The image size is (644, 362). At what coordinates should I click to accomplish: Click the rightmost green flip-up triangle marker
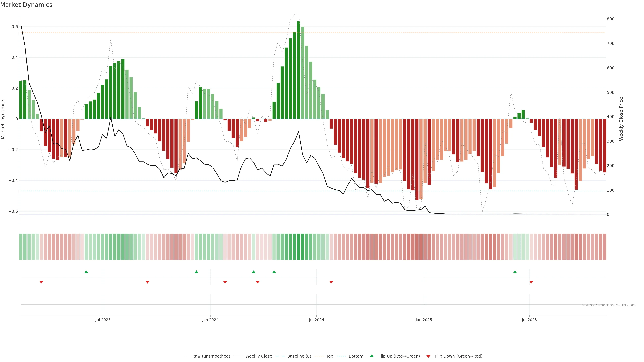pyautogui.click(x=515, y=272)
